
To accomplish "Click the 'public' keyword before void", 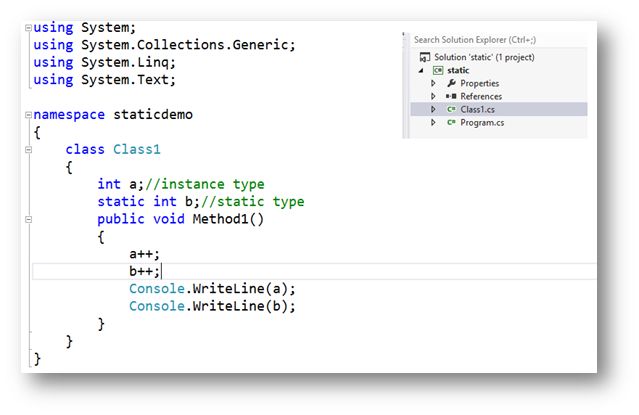I will pos(121,219).
